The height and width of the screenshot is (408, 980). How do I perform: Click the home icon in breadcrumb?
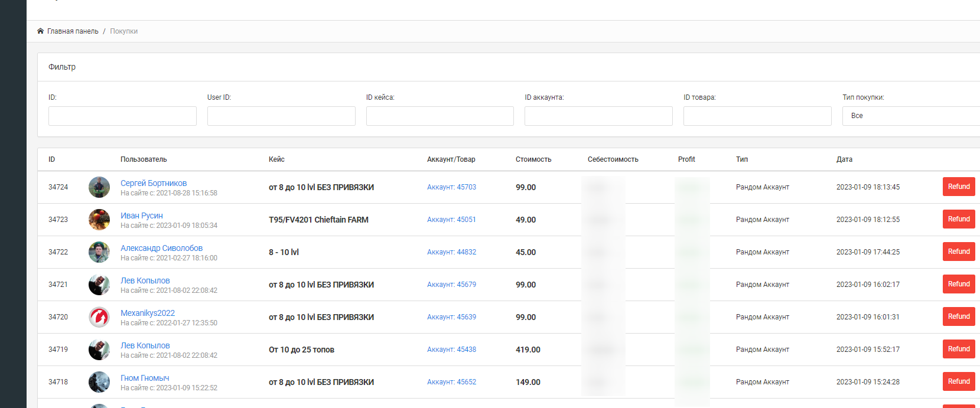point(40,31)
